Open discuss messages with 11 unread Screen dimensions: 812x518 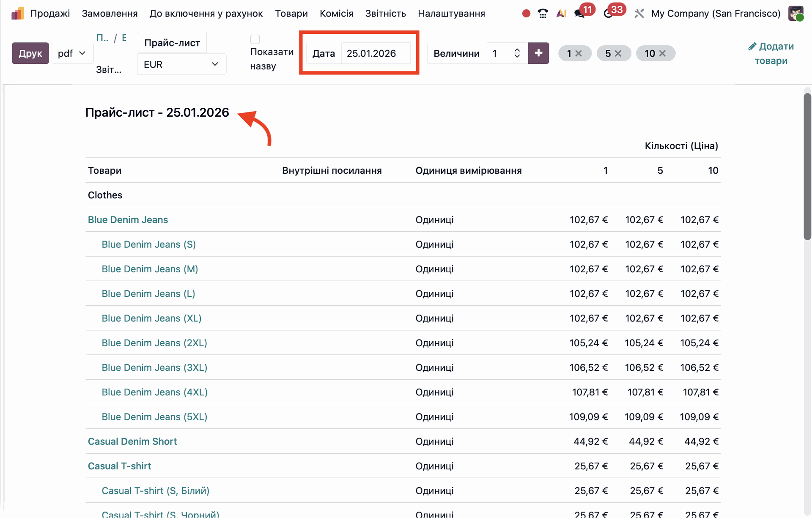click(x=579, y=14)
